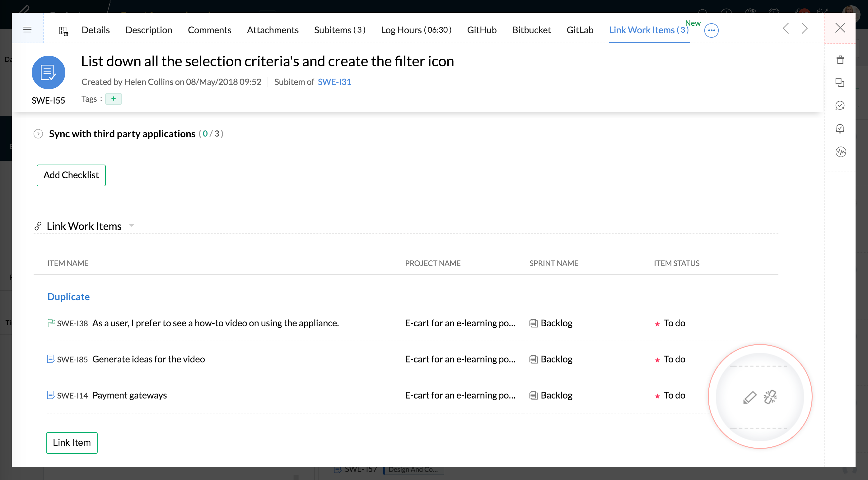Click the trash delete icon
868x480 pixels.
840,60
